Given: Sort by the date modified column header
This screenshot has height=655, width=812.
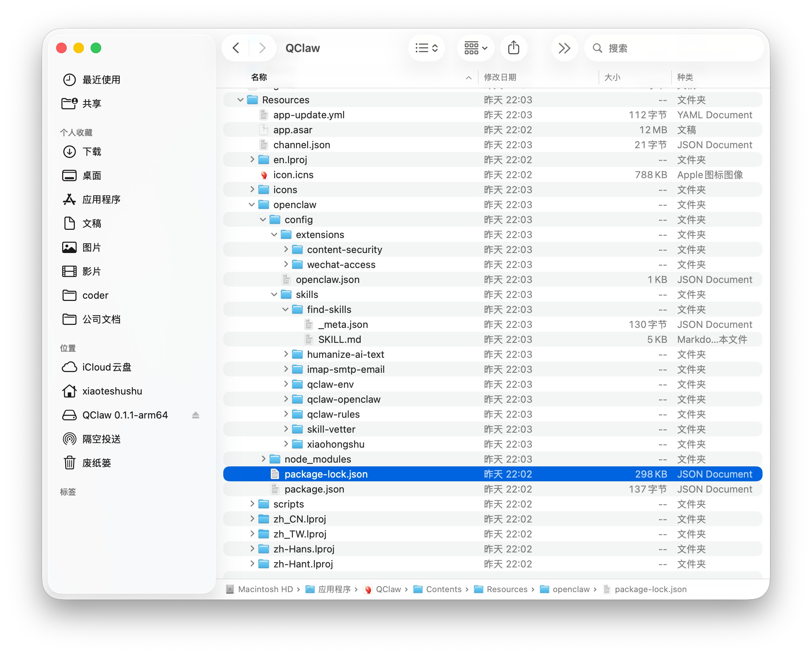Looking at the screenshot, I should click(500, 77).
